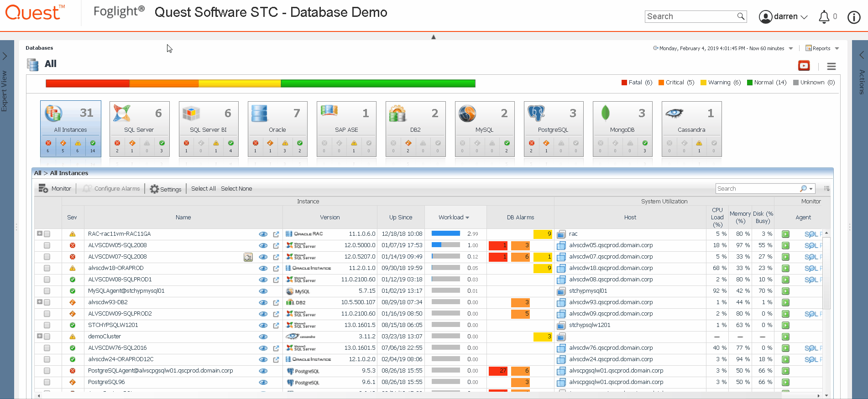Click the eye icon for MySQLAgent@stchypmysql01
Image resolution: width=868 pixels, height=399 pixels.
point(263,291)
